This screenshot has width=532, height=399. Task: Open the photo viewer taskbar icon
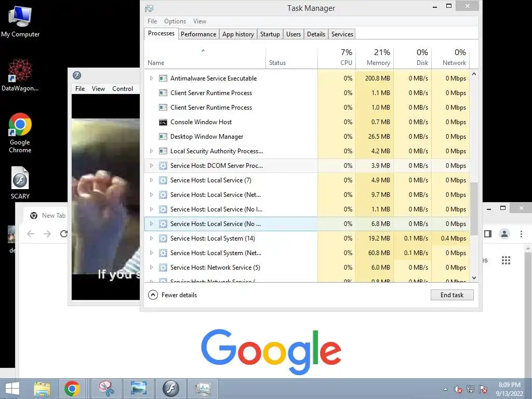coord(138,389)
